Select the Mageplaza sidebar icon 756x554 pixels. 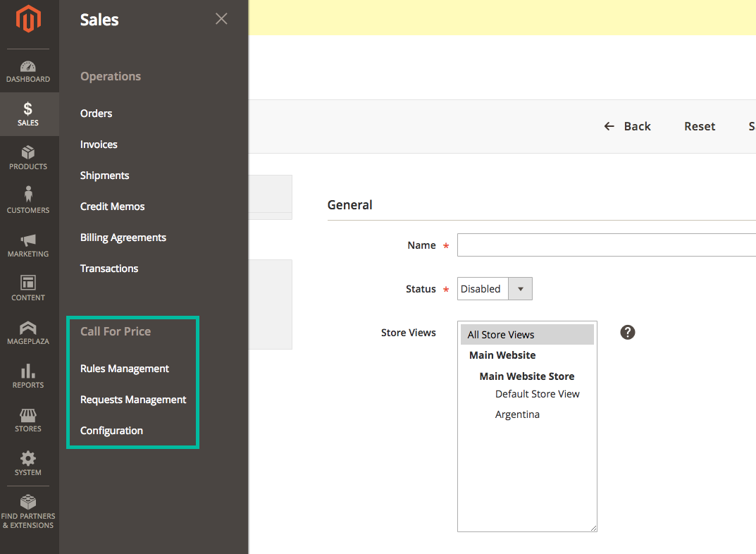pyautogui.click(x=28, y=328)
